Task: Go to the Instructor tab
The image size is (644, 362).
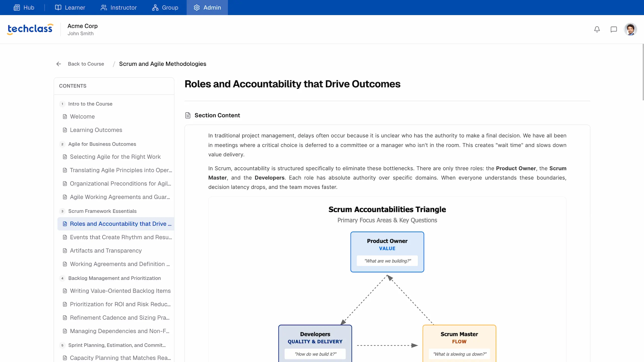Action: pos(118,8)
